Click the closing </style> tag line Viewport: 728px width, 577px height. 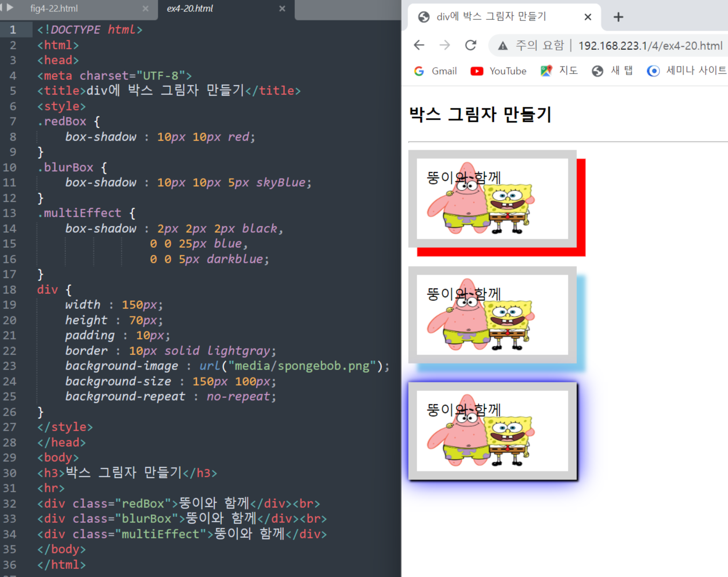click(x=65, y=427)
